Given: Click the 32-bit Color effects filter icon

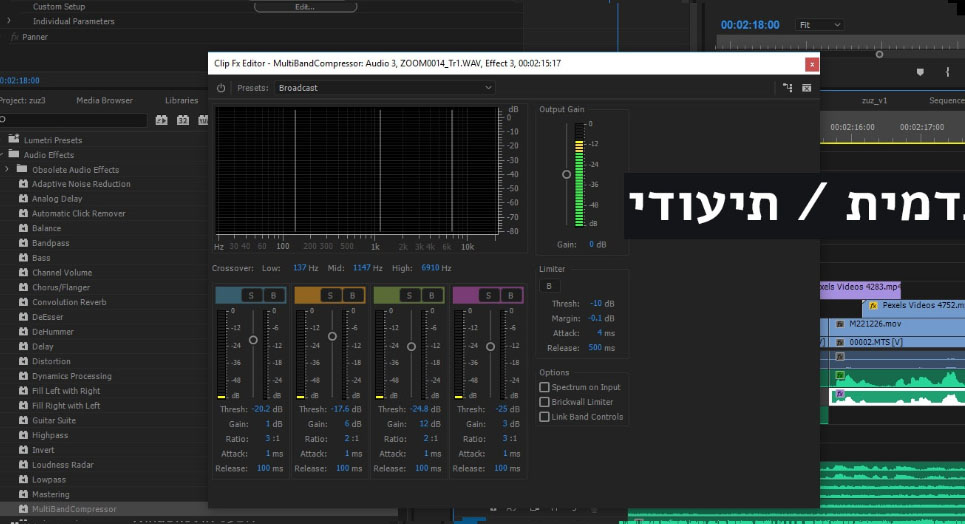Looking at the screenshot, I should tap(183, 120).
